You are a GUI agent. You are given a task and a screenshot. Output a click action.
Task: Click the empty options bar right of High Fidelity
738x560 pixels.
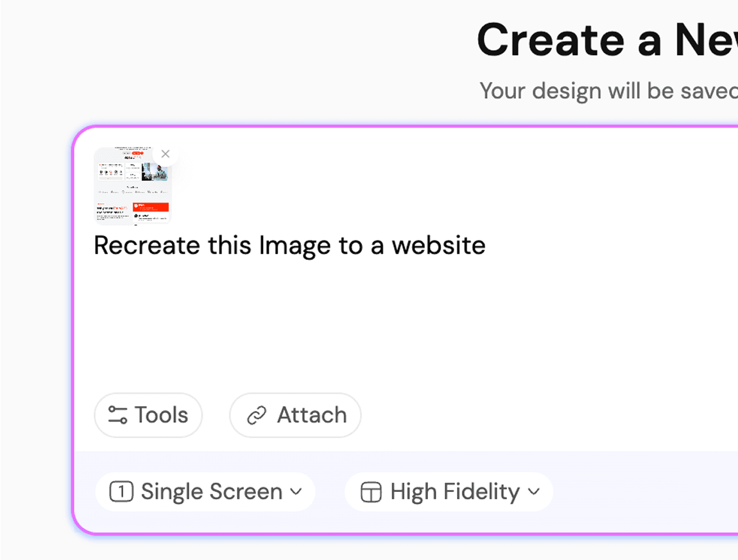642,492
